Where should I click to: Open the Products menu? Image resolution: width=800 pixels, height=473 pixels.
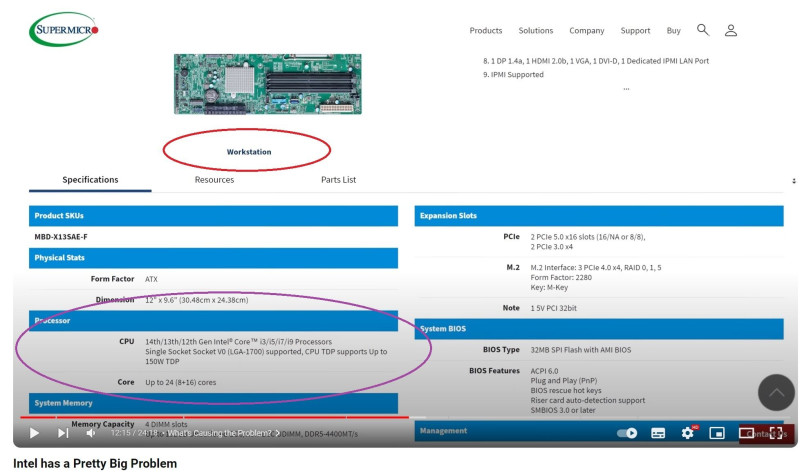pyautogui.click(x=486, y=31)
